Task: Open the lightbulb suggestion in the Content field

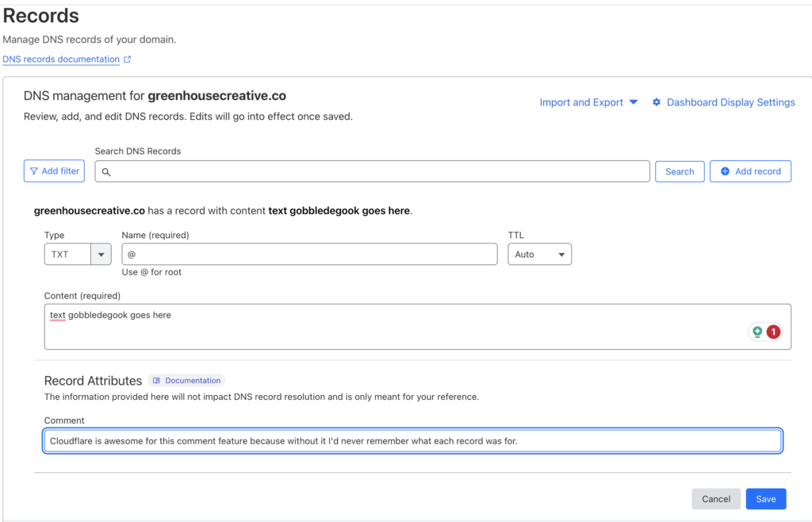Action: point(756,332)
